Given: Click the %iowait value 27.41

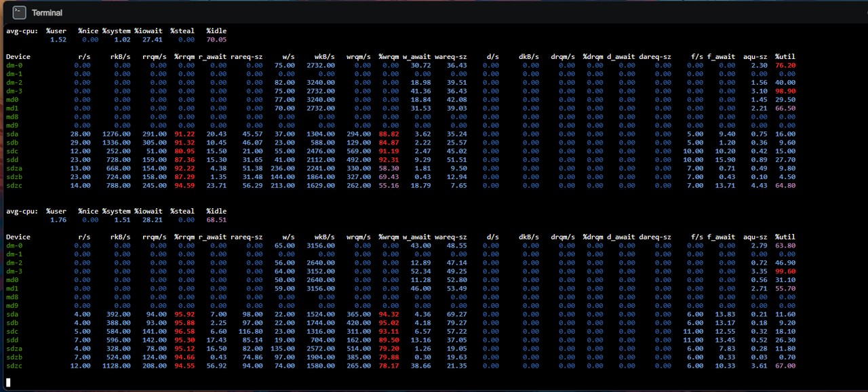Looking at the screenshot, I should 153,40.
